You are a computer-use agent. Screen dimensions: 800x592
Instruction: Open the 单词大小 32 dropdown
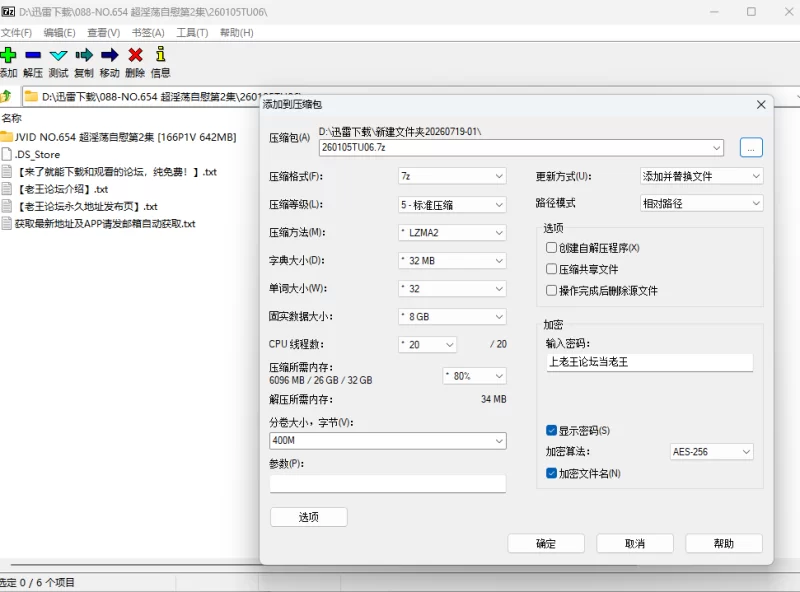tap(452, 289)
